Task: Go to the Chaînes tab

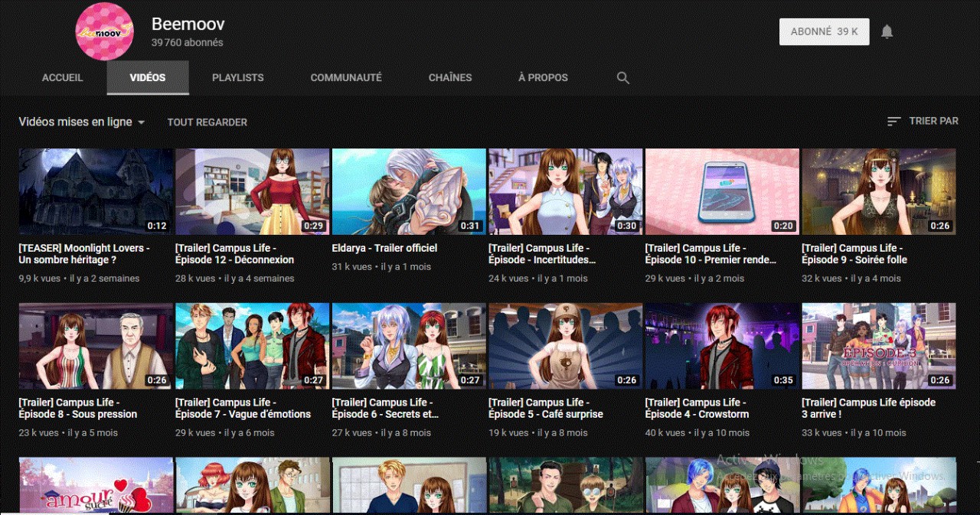Action: (450, 77)
